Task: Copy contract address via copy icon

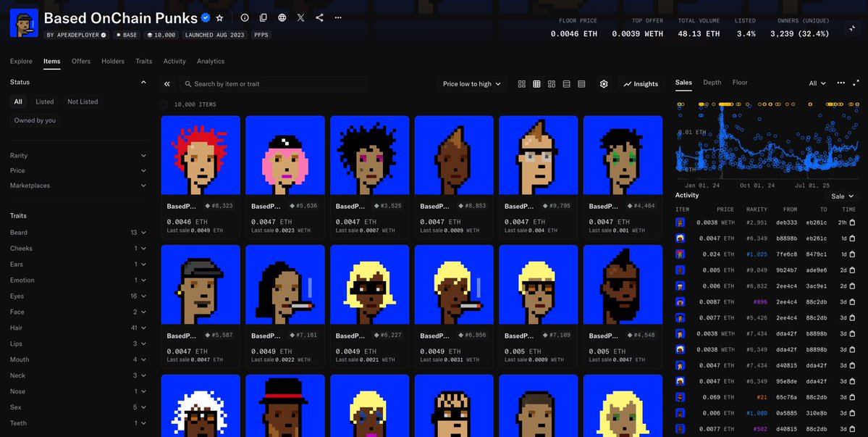Action: 264,17
